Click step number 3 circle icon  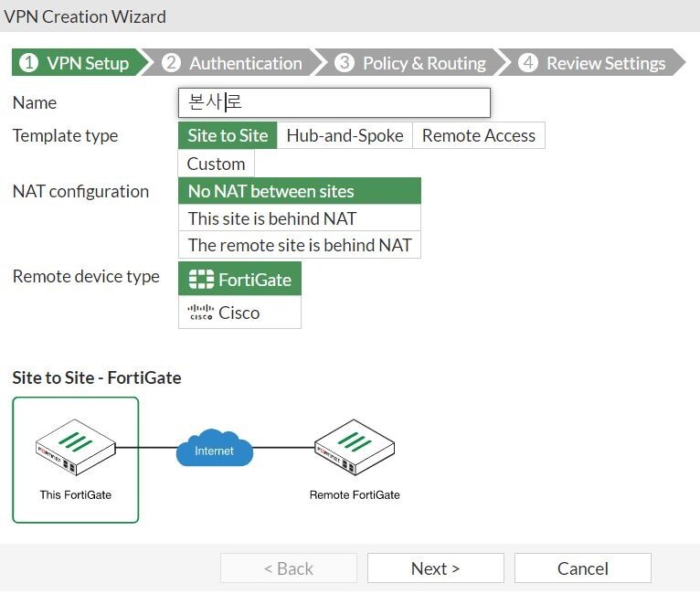coord(345,62)
